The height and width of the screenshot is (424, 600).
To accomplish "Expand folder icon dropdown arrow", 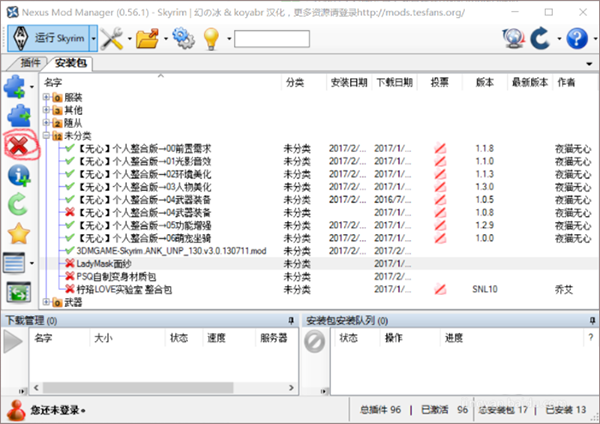I will 166,39.
